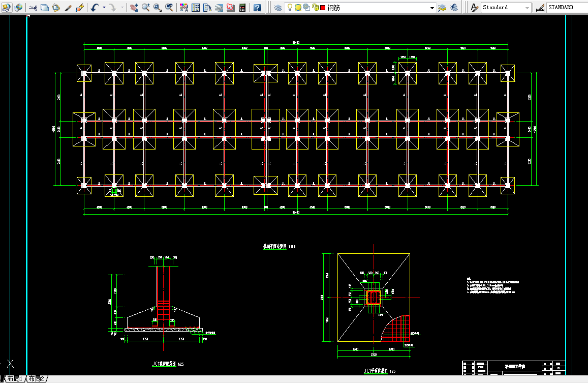Click the Layer Previous icon

click(x=454, y=7)
